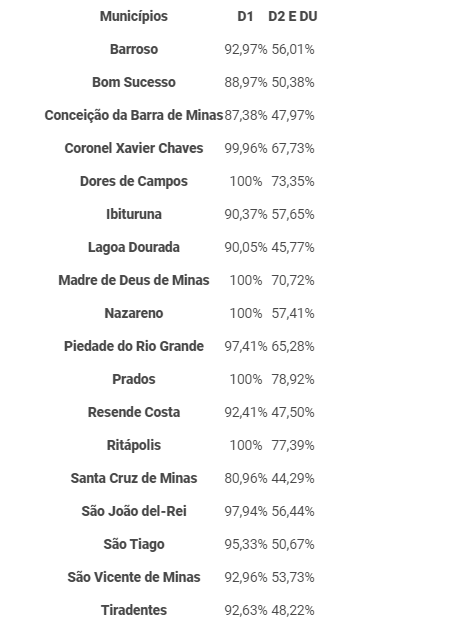
Task: Select Prados D2 value 78,92%
Action: tap(293, 379)
